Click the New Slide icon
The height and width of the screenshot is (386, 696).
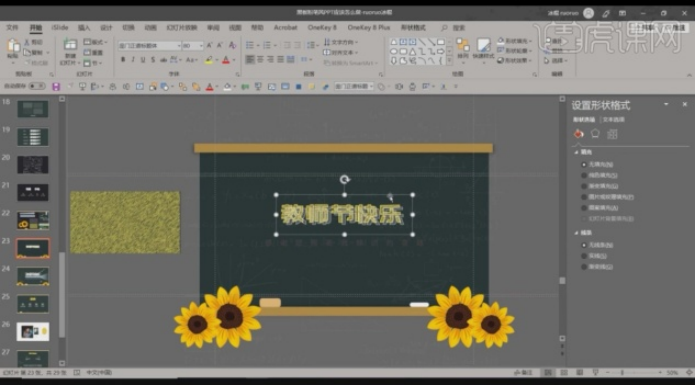[x=70, y=45]
